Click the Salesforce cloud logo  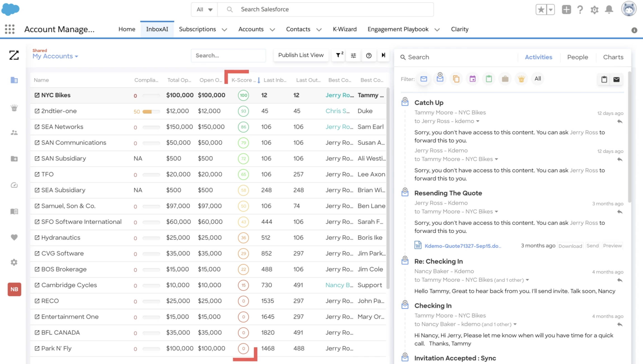[x=10, y=9]
